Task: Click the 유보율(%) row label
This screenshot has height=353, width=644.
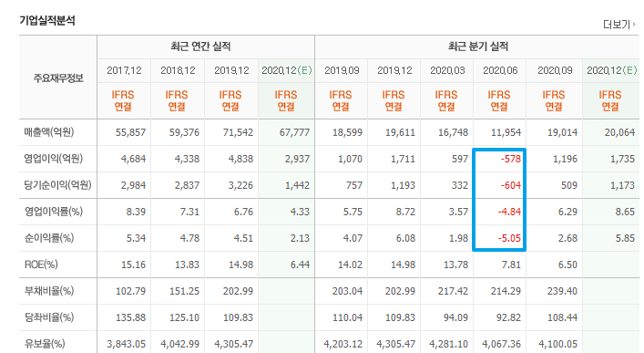Action: click(45, 344)
